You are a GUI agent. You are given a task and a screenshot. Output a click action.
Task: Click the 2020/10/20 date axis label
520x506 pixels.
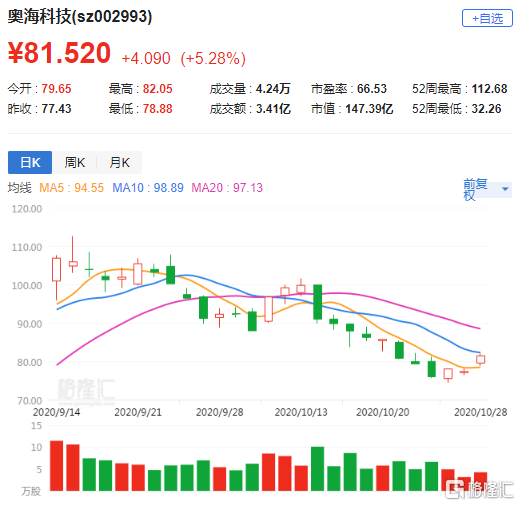click(x=383, y=412)
